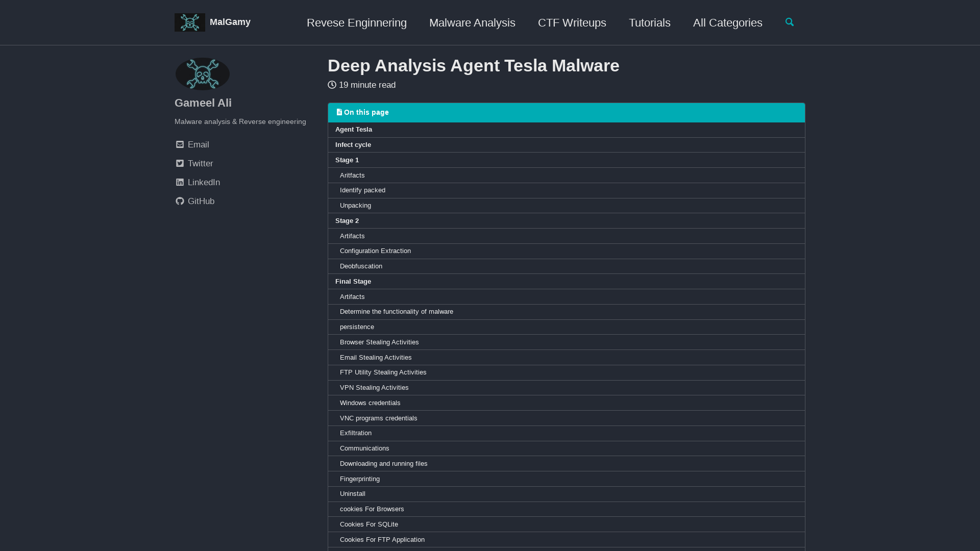980x551 pixels.
Task: Click the LinkedIn sidebar icon
Action: coord(180,183)
